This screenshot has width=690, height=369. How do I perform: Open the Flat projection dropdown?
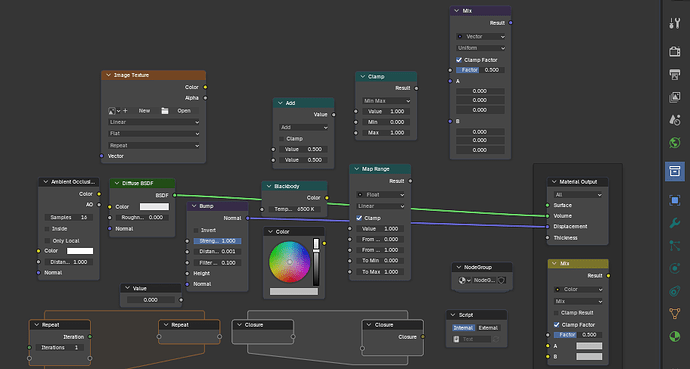click(154, 134)
